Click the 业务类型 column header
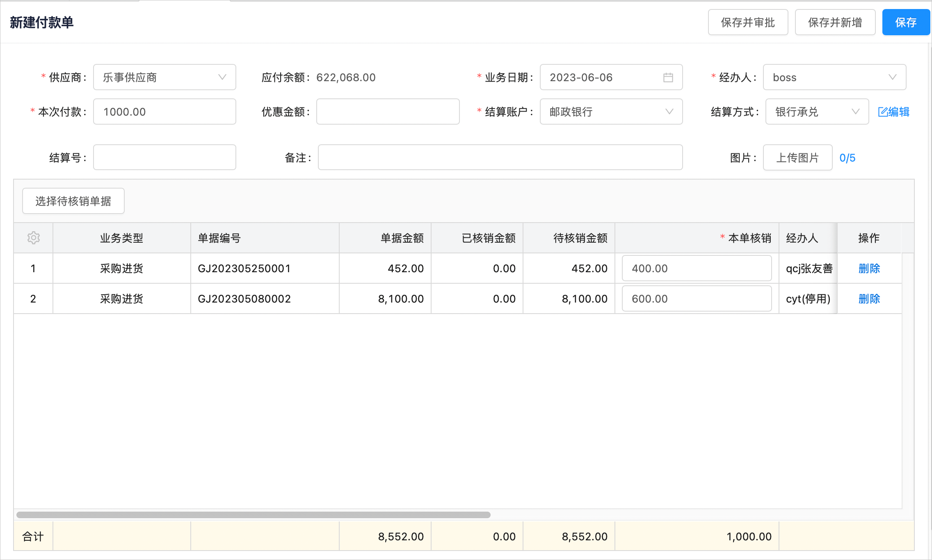 pyautogui.click(x=122, y=238)
